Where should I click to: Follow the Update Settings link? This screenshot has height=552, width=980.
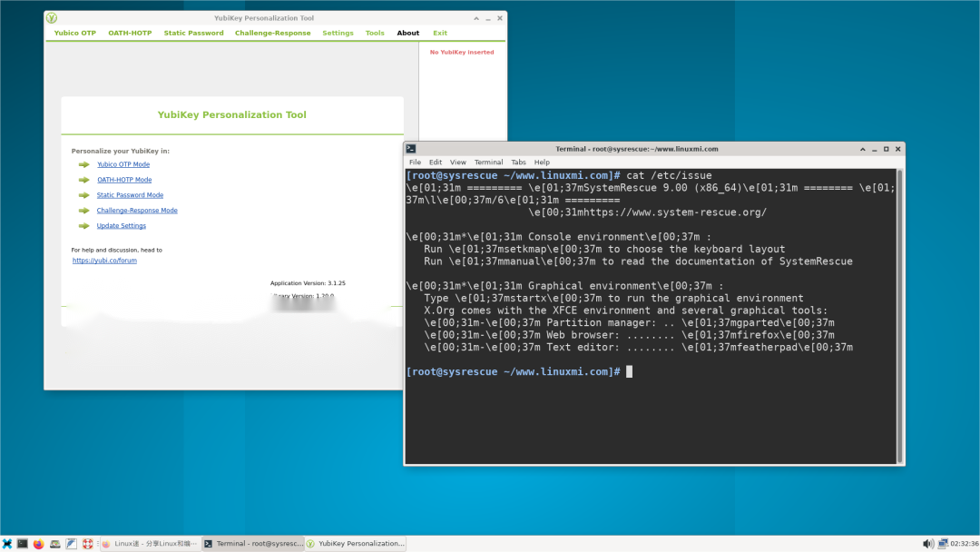point(122,226)
